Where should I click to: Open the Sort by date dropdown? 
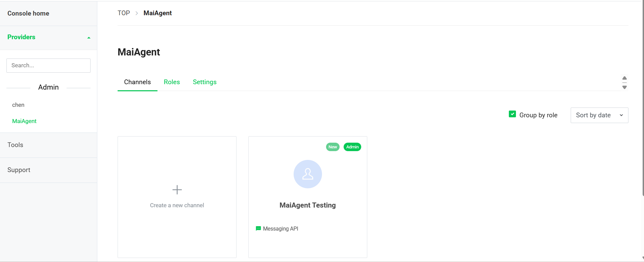point(599,115)
